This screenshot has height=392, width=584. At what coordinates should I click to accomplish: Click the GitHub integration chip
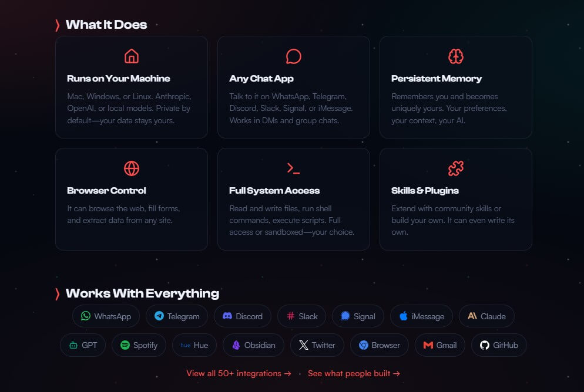499,345
